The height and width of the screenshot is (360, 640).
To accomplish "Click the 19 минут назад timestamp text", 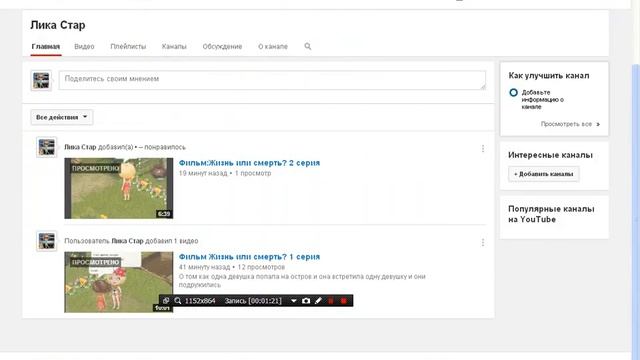I will click(203, 173).
